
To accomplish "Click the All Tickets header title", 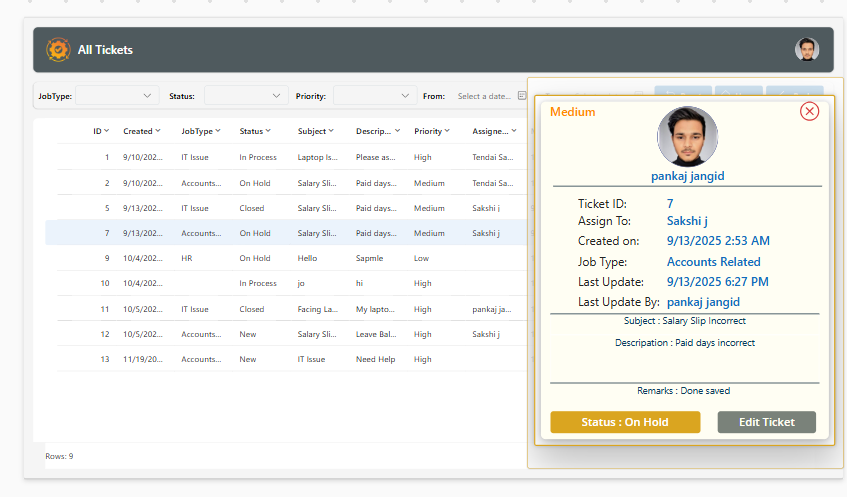I will (105, 50).
